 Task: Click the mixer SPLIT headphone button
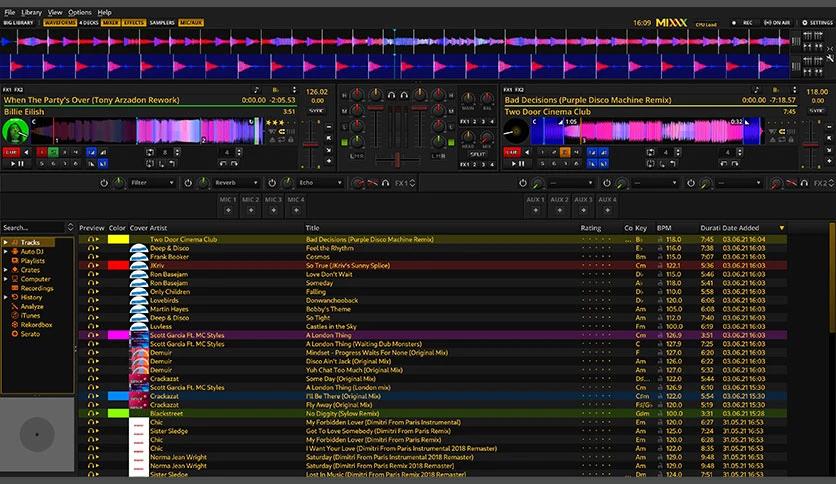[x=477, y=154]
